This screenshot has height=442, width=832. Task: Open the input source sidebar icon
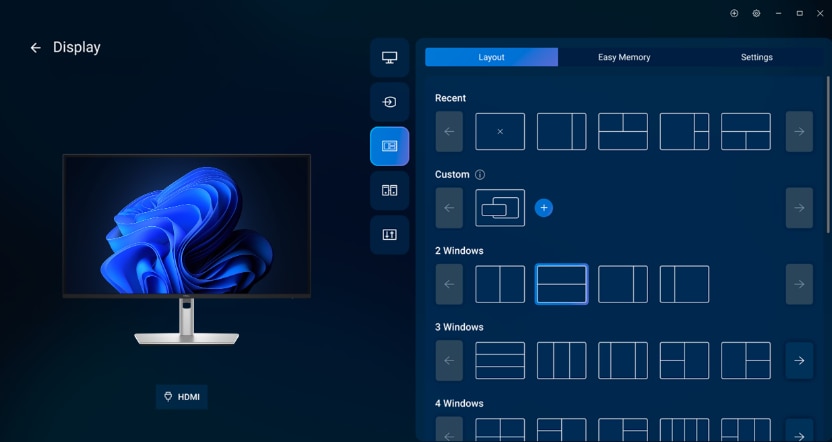(389, 102)
